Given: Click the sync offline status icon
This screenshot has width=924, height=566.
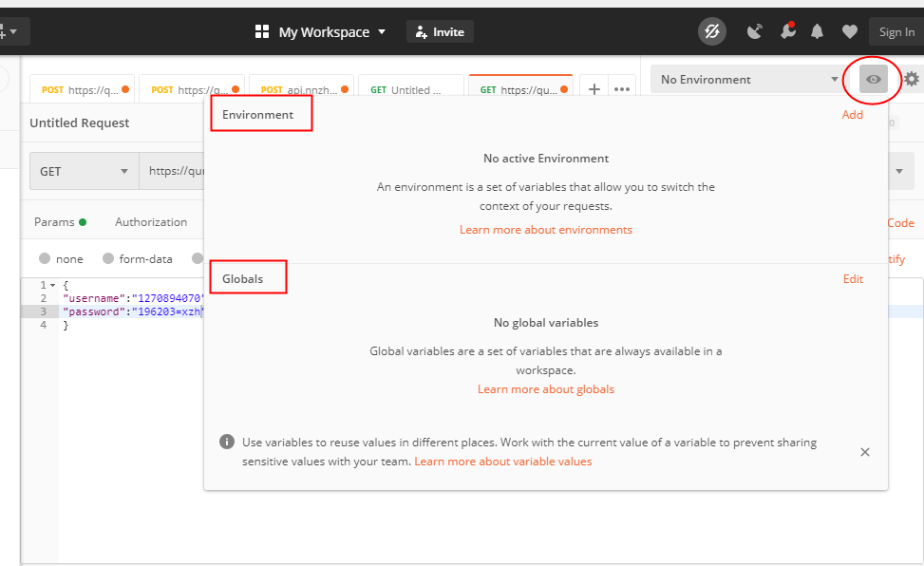Looking at the screenshot, I should (x=711, y=32).
